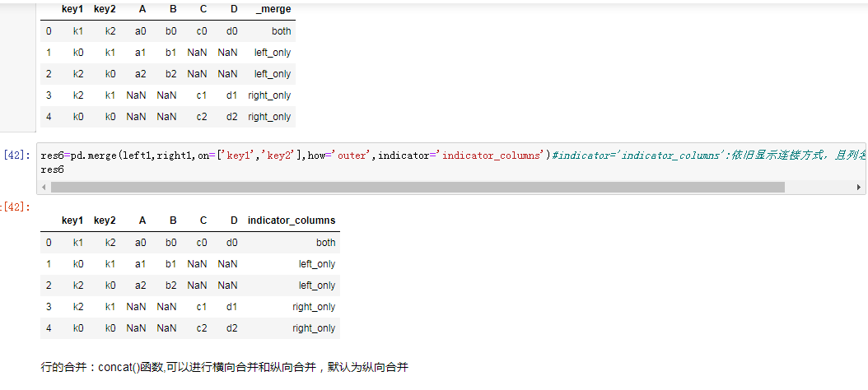
Task: Click cell 'b1' in the _merge table
Action: [x=171, y=53]
